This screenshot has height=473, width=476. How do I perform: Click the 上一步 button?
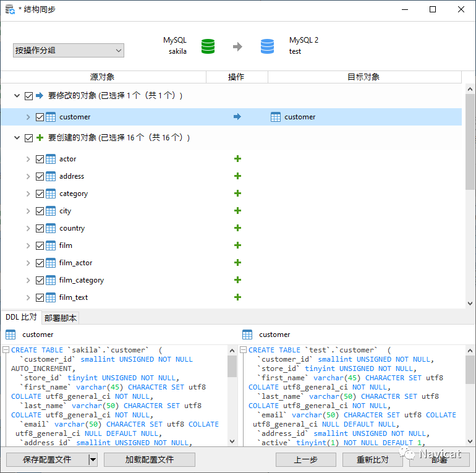point(306,459)
